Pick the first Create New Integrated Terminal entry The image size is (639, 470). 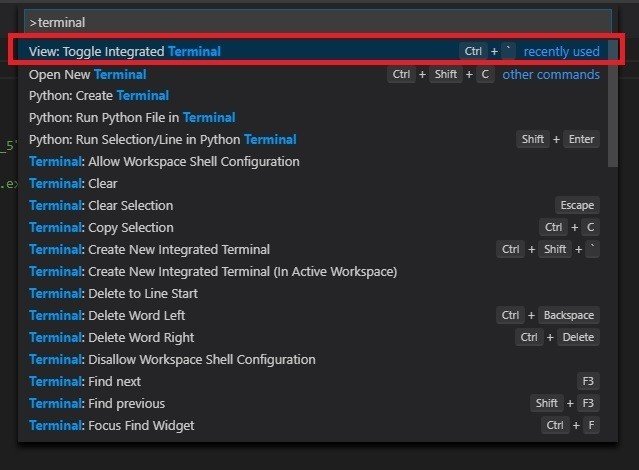[149, 250]
